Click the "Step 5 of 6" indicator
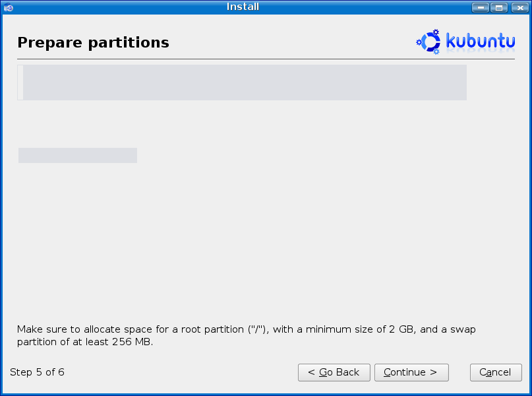The image size is (532, 396). click(x=37, y=372)
